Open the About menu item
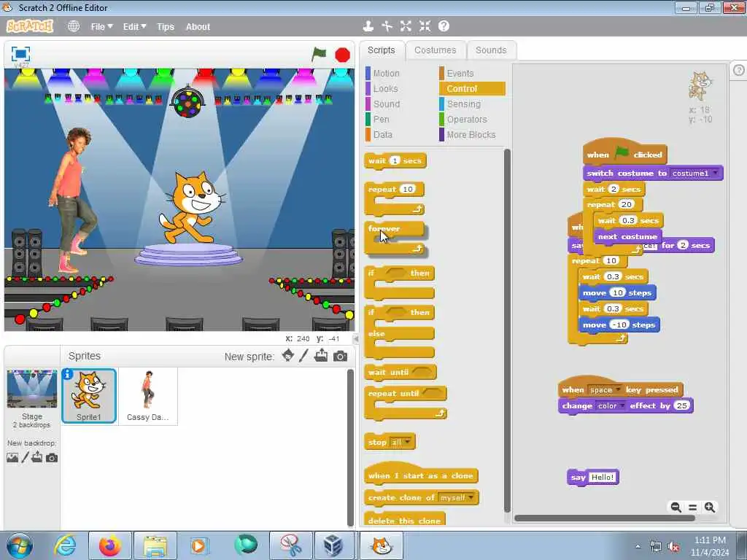 tap(198, 27)
